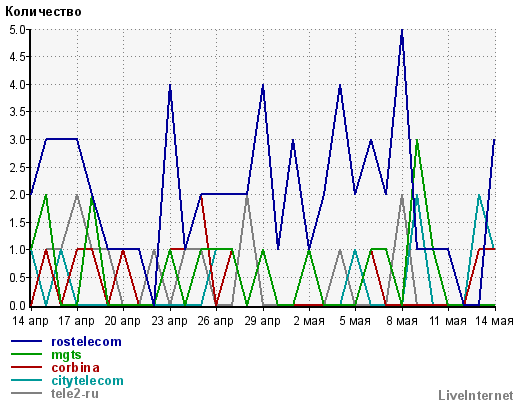
Task: Click the gray tele2-ru legend line swatch
Action: point(27,393)
